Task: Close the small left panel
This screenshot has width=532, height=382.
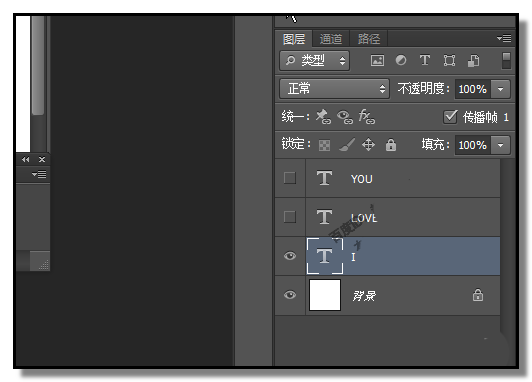Action: point(42,159)
